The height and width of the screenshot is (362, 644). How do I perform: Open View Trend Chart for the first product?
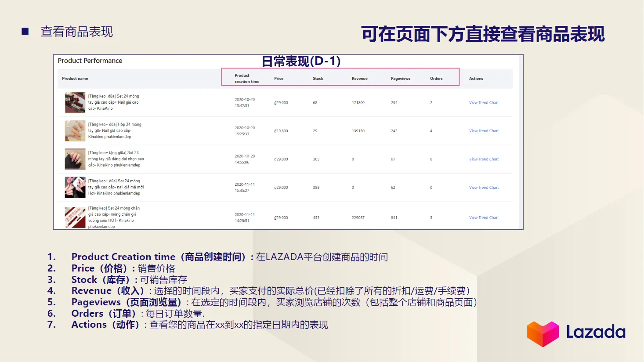coord(483,102)
